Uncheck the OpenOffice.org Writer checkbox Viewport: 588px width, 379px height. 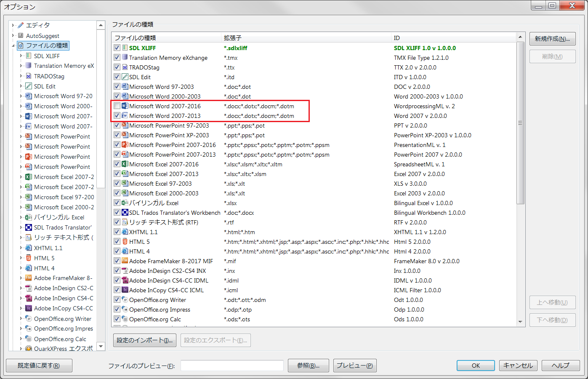point(117,300)
